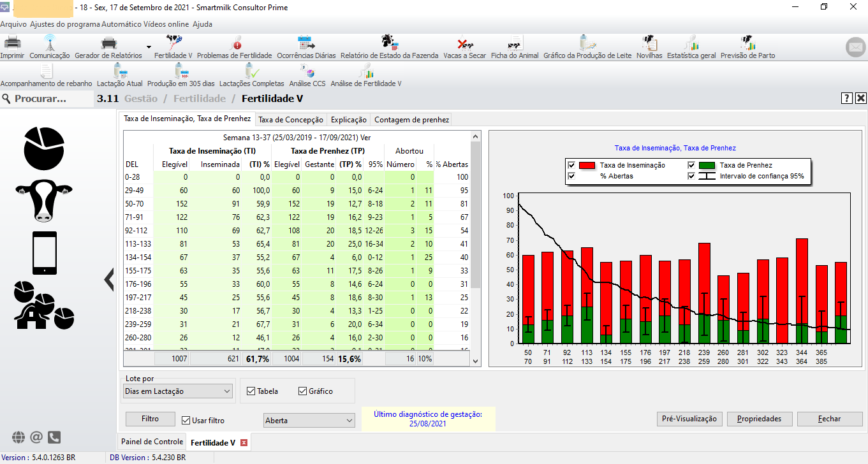The image size is (868, 464).
Task: Click the Propriedades button
Action: pos(759,419)
